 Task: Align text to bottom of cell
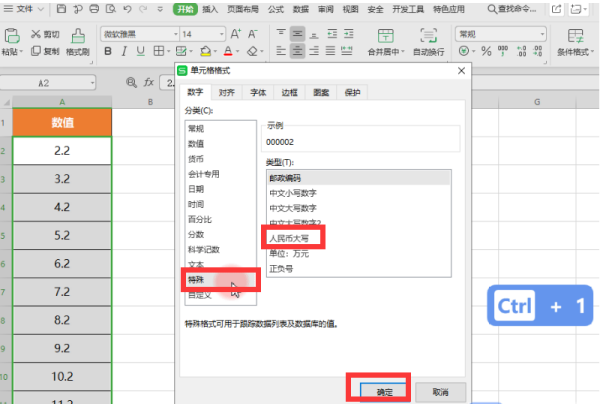[314, 34]
